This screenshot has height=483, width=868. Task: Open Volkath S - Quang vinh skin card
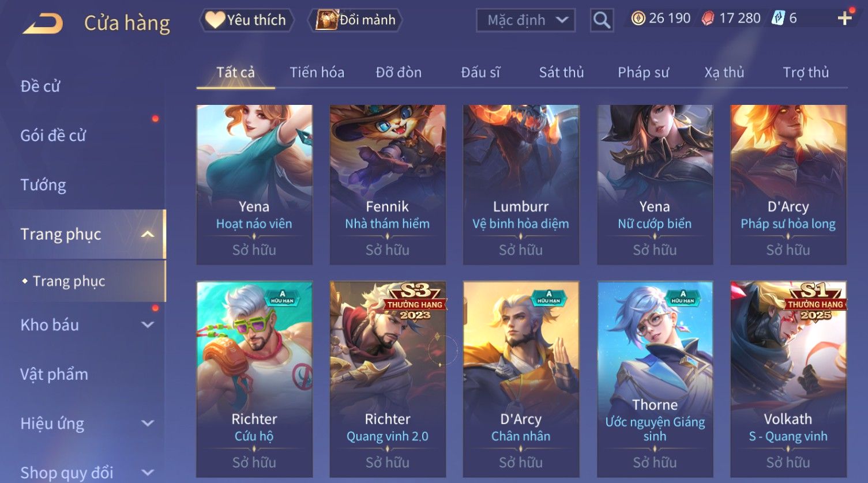788,379
